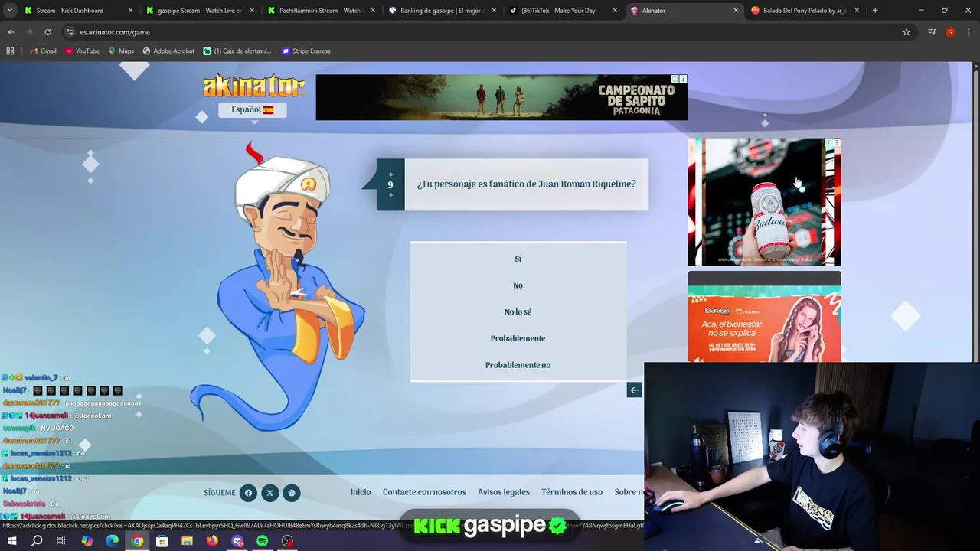This screenshot has width=980, height=551.
Task: Open the Maps bookmark
Action: click(120, 51)
